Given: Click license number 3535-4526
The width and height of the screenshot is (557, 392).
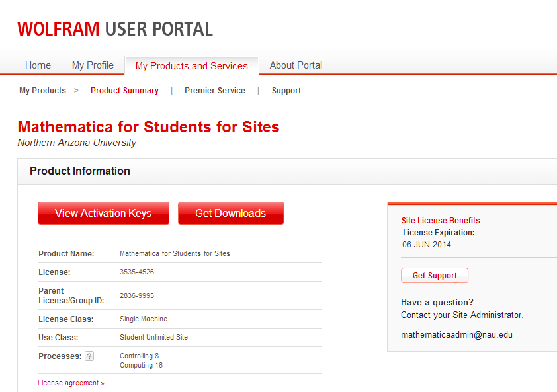Looking at the screenshot, I should point(137,272).
